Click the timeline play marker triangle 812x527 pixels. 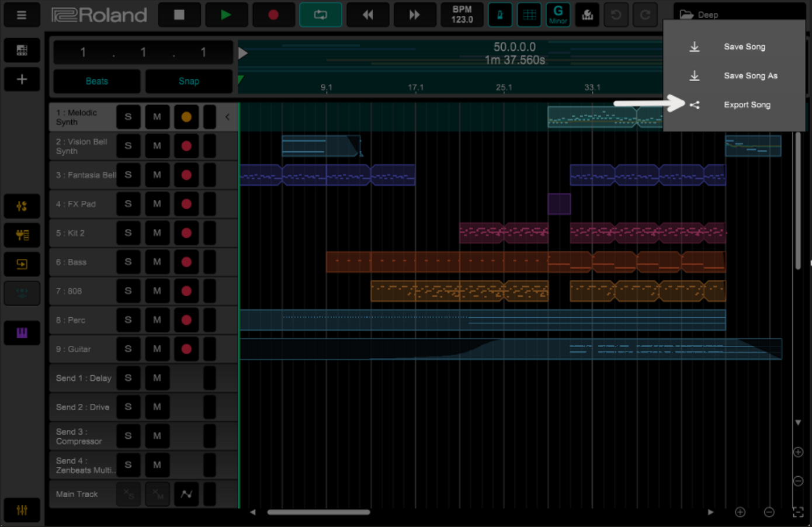click(243, 53)
